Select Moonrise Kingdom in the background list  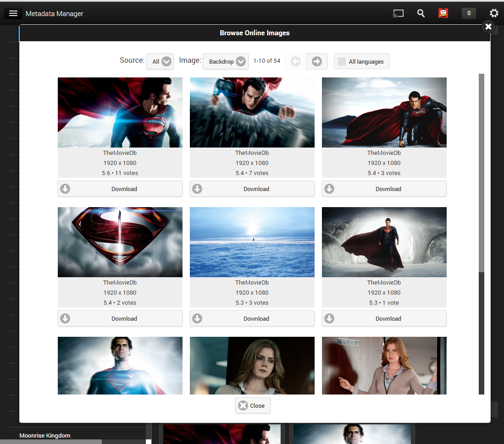point(44,435)
